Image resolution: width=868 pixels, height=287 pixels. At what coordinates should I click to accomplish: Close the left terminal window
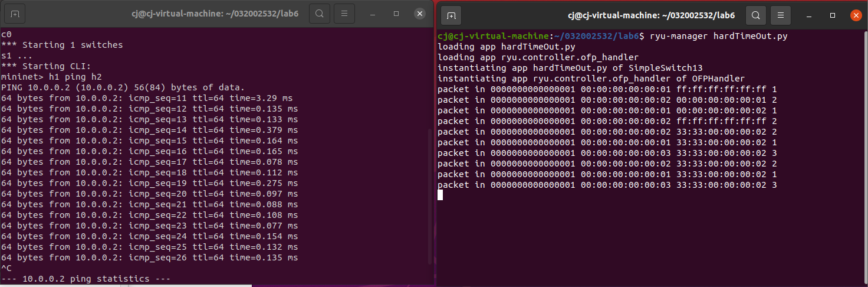point(420,13)
